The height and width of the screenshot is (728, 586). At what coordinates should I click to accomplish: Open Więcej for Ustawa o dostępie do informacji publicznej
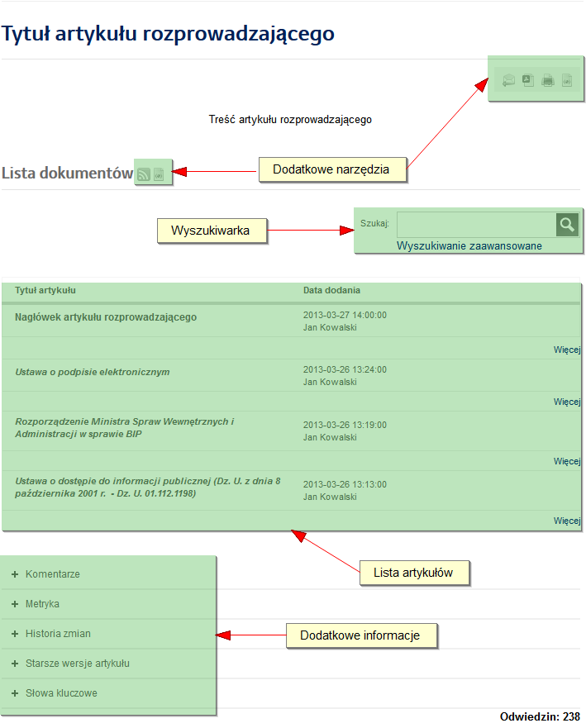point(567,521)
